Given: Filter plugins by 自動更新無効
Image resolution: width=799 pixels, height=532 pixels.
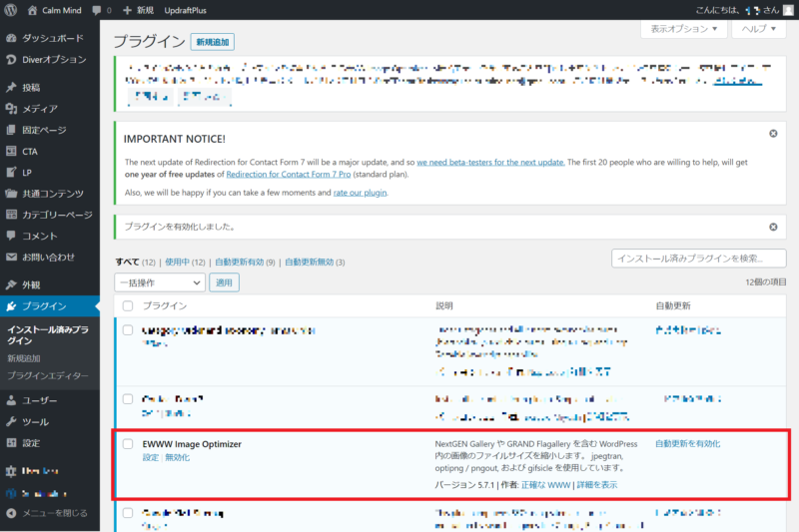Looking at the screenshot, I should coord(309,263).
